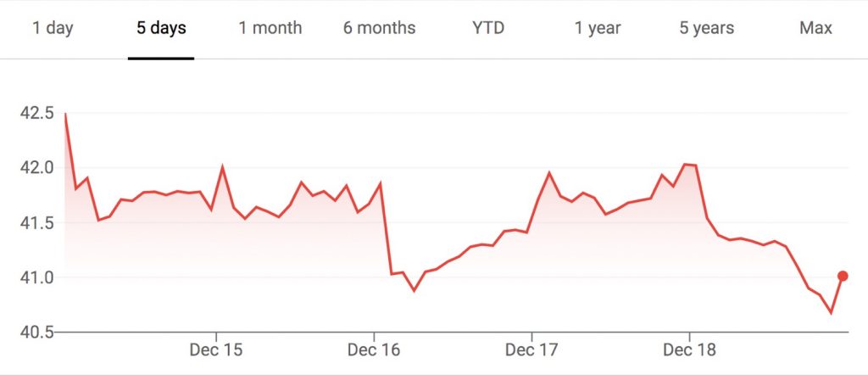868x375 pixels.
Task: Select the Max time range
Action: tap(815, 28)
